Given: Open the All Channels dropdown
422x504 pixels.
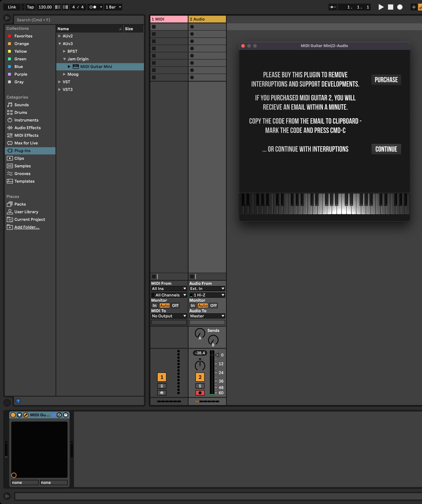Looking at the screenshot, I should (169, 295).
